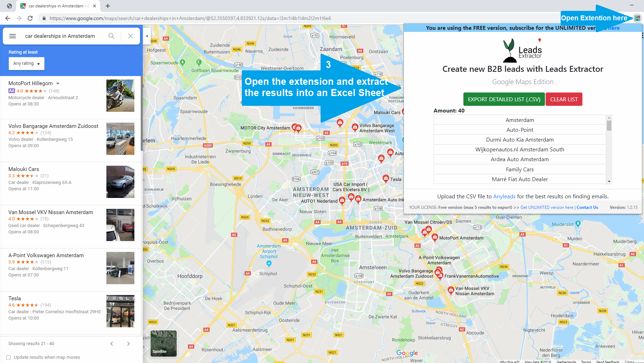
Task: Go back in browser history
Action: [x=8, y=18]
